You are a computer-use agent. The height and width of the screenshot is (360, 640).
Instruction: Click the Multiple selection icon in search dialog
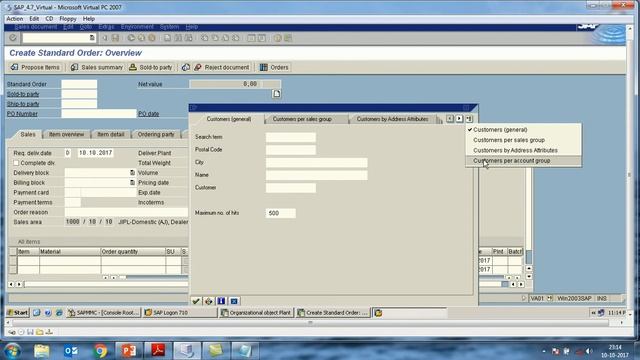click(209, 301)
